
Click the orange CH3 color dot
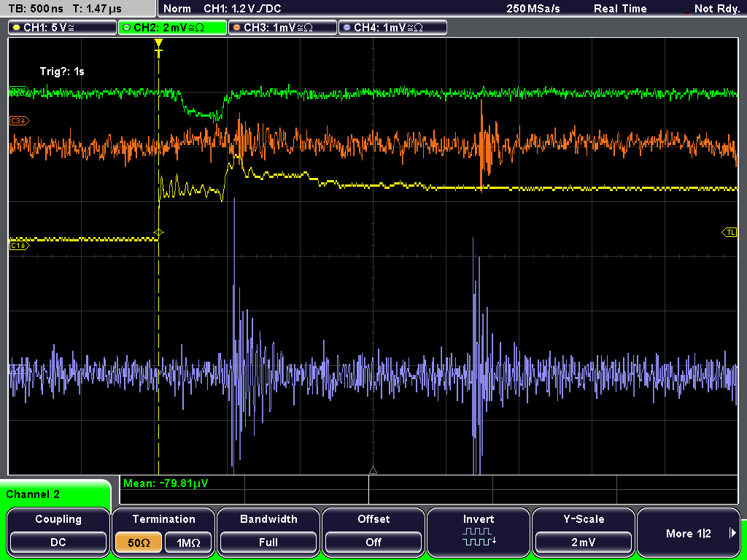[237, 28]
